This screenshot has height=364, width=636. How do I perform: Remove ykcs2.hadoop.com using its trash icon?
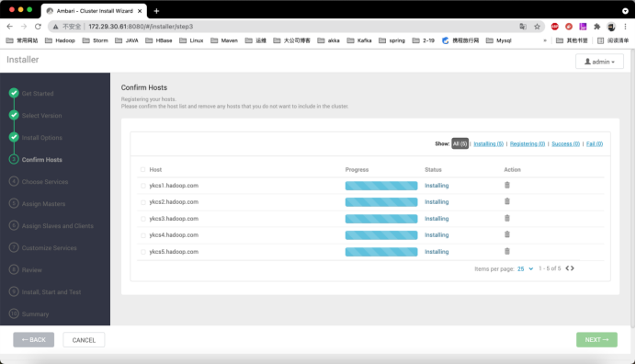507,201
